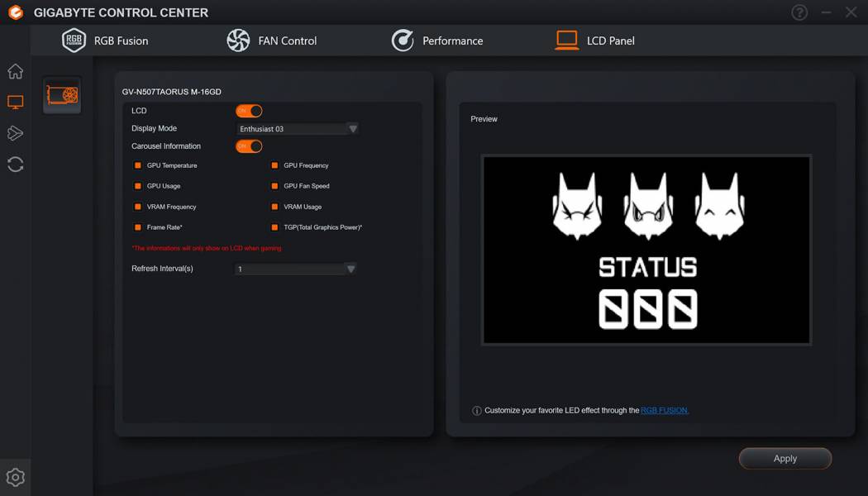Click the FAN Control fan icon
The width and height of the screenshot is (868, 496).
[x=238, y=41]
